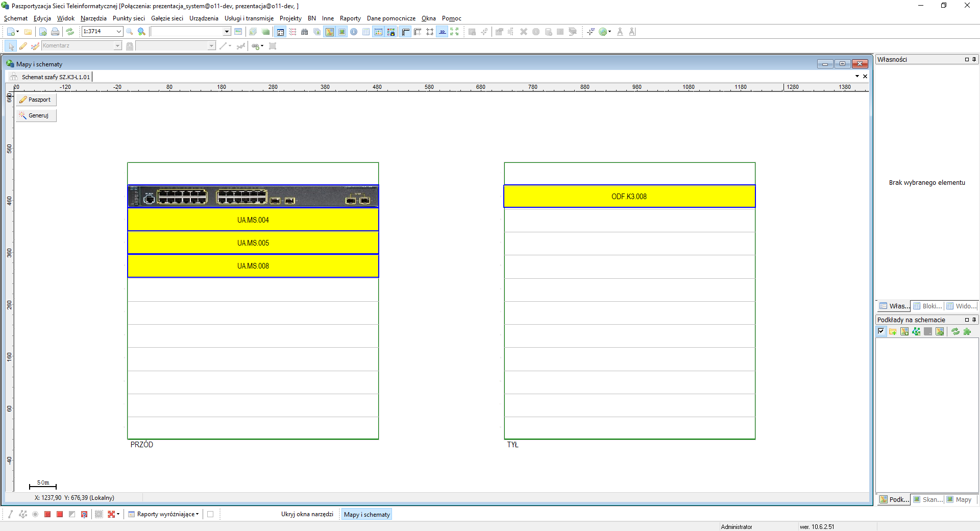The width and height of the screenshot is (980, 531).
Task: Open the scale 1:3714 dropdown
Action: (119, 32)
